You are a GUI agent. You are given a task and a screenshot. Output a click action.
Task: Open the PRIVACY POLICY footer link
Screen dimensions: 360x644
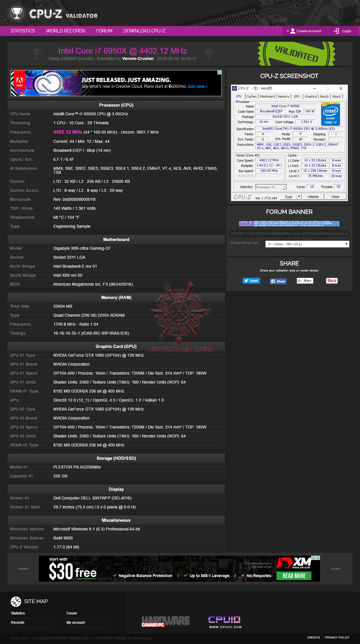(337, 637)
